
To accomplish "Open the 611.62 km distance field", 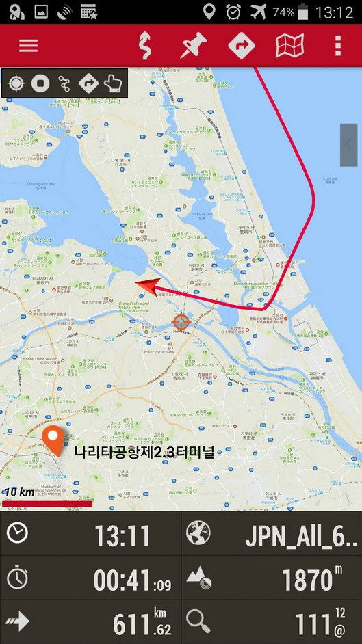I will pyautogui.click(x=90, y=622).
